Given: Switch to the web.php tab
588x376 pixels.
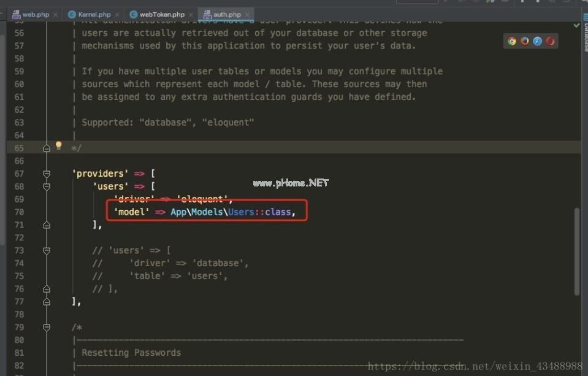Looking at the screenshot, I should 35,14.
